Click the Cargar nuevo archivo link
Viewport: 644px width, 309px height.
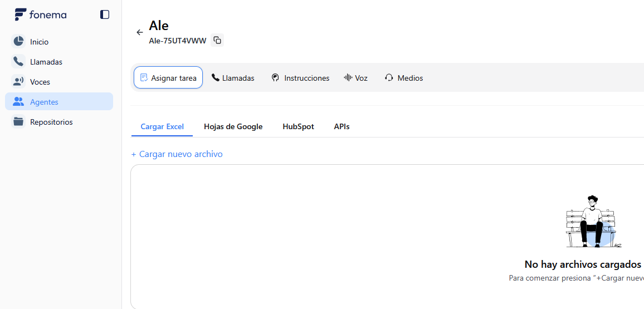point(177,154)
